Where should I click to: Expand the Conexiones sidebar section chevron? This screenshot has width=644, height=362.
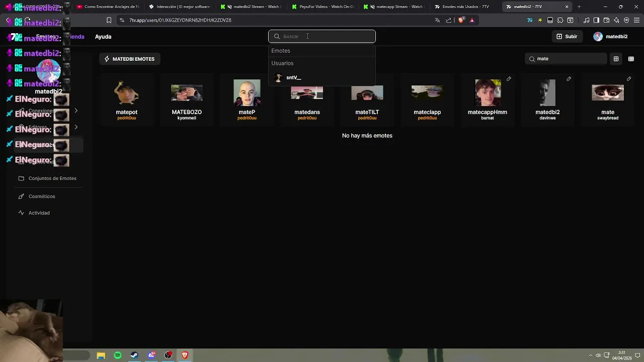[x=76, y=111]
